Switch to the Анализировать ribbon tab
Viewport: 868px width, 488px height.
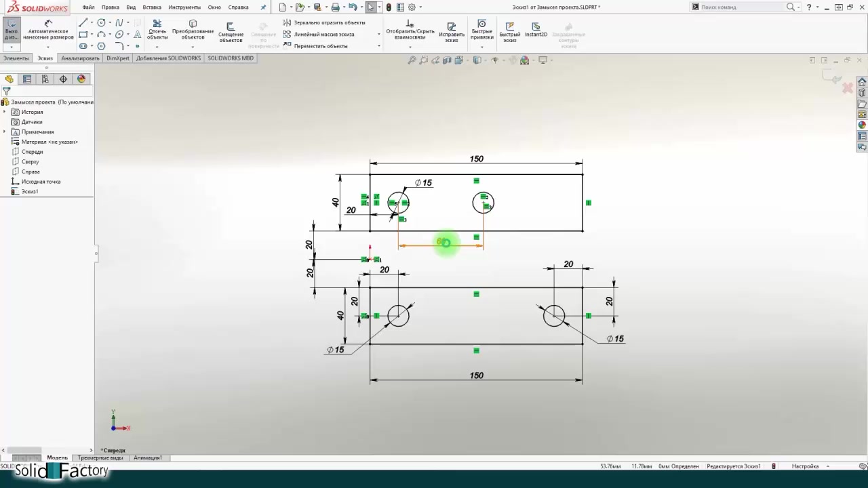(x=80, y=58)
